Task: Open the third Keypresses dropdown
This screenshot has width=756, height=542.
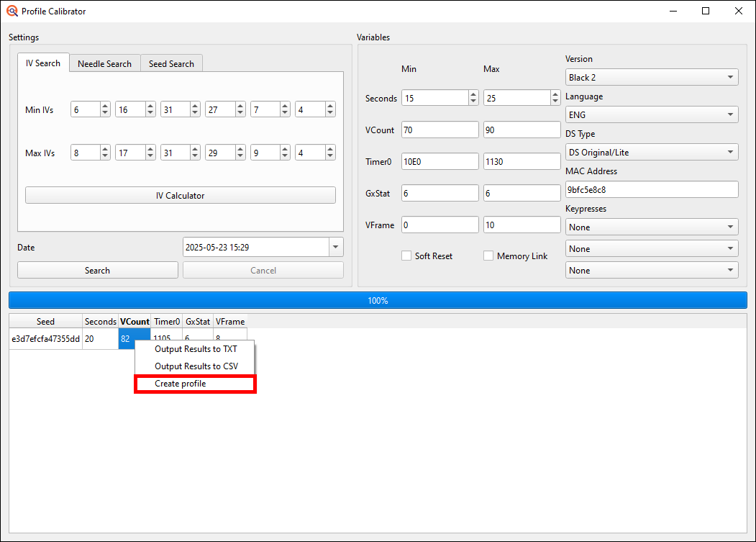Action: 652,270
